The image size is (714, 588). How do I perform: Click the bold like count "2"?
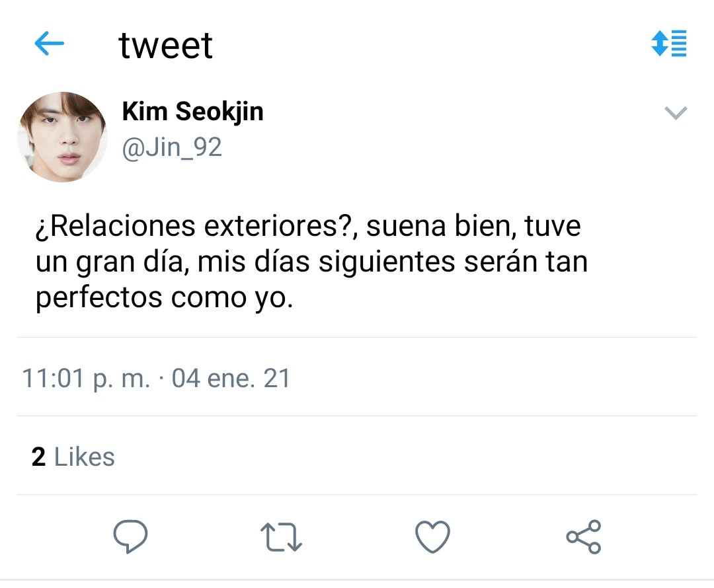[x=38, y=457]
